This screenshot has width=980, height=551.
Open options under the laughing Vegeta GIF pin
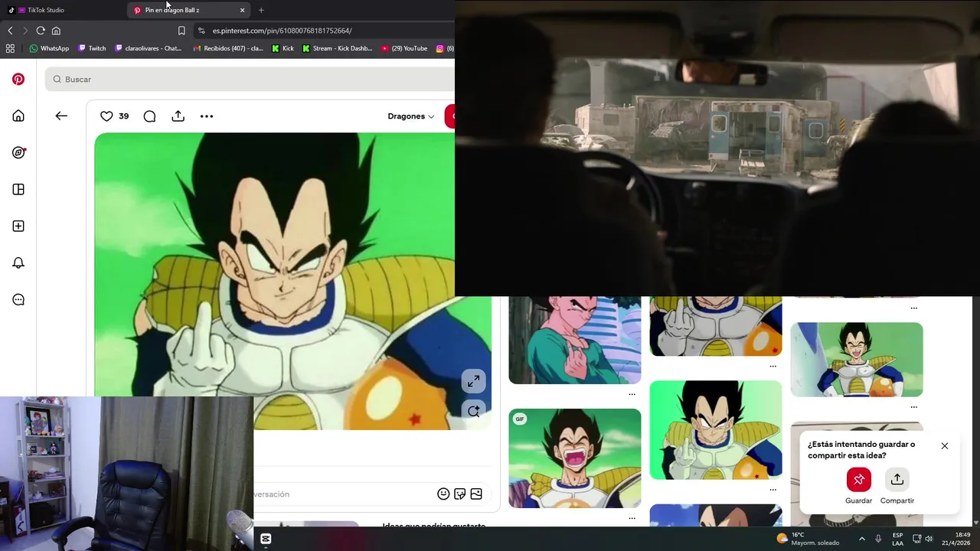click(632, 518)
